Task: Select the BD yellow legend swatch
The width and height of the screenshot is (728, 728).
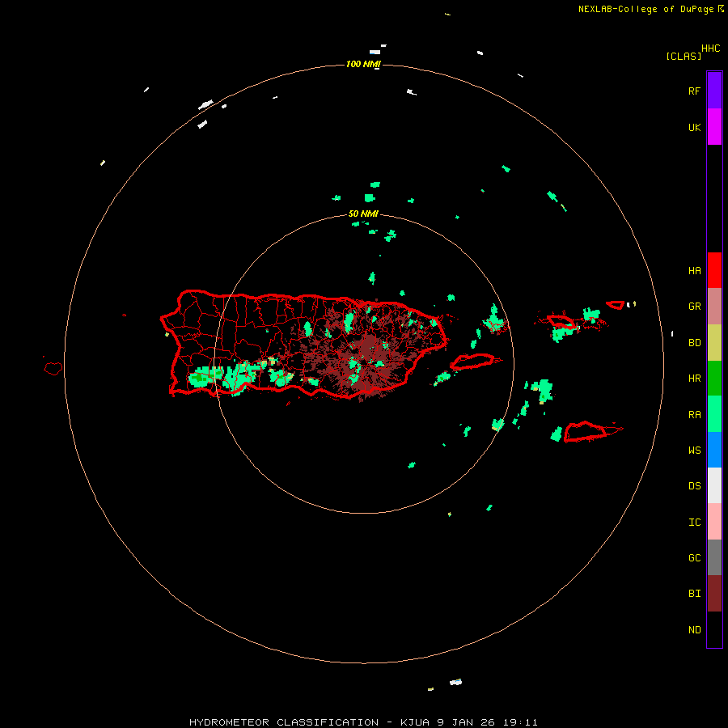Action: click(x=714, y=343)
